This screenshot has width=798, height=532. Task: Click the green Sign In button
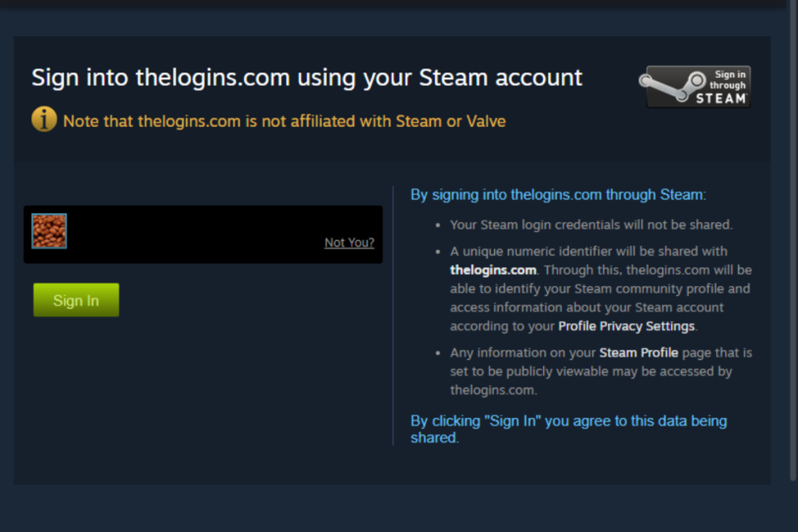[76, 300]
